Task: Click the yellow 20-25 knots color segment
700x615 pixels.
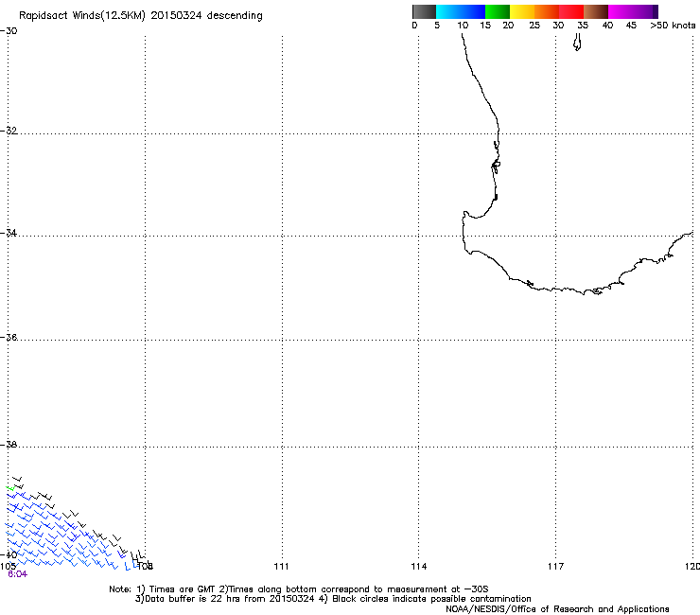Action: pyautogui.click(x=522, y=11)
